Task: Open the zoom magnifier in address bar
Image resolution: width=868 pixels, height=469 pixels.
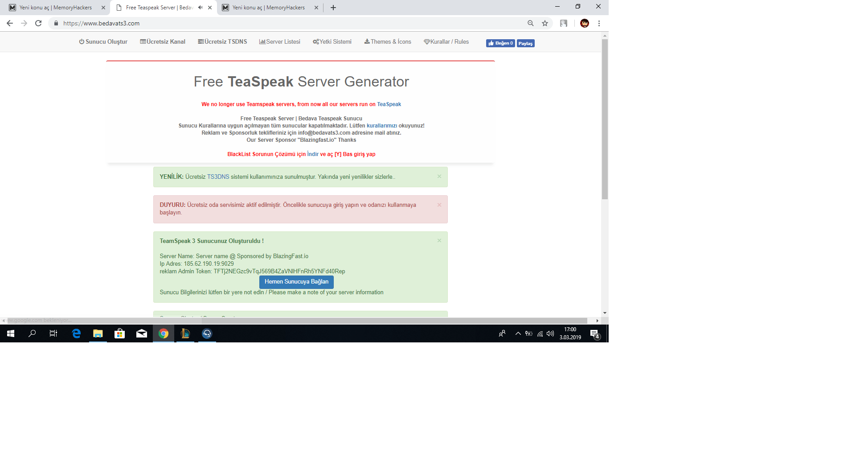Action: click(530, 23)
